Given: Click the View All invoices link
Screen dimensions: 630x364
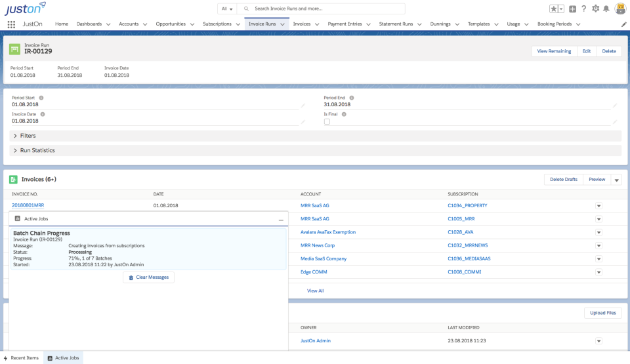Looking at the screenshot, I should coord(316,291).
